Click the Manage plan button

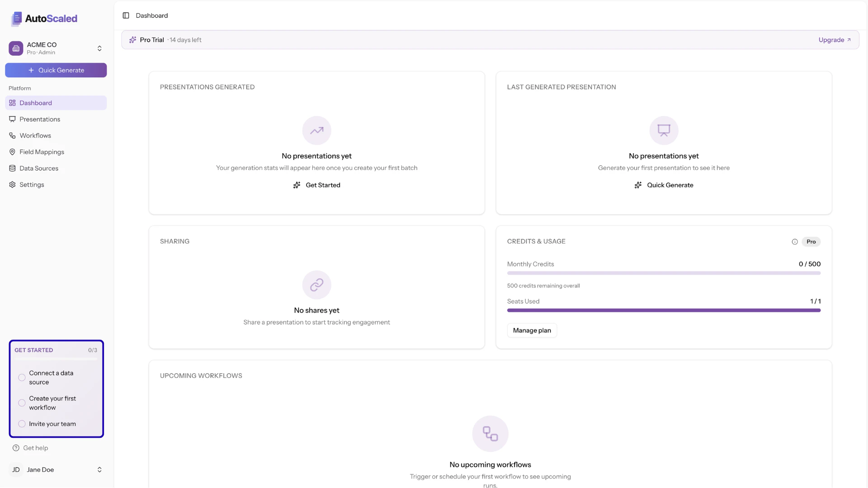pyautogui.click(x=532, y=330)
